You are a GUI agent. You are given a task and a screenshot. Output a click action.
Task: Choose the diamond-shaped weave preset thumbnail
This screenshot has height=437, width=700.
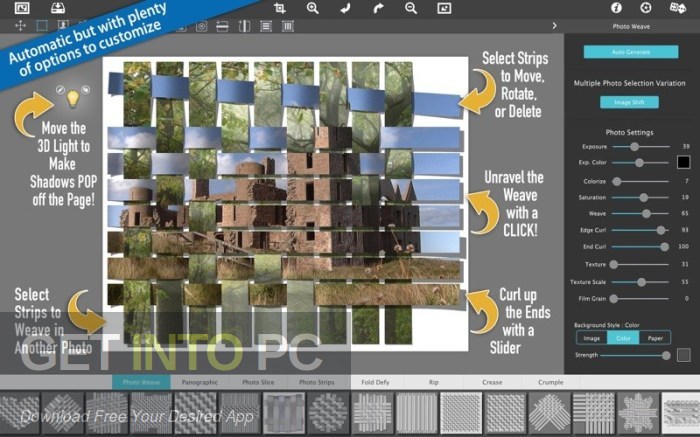click(x=62, y=413)
